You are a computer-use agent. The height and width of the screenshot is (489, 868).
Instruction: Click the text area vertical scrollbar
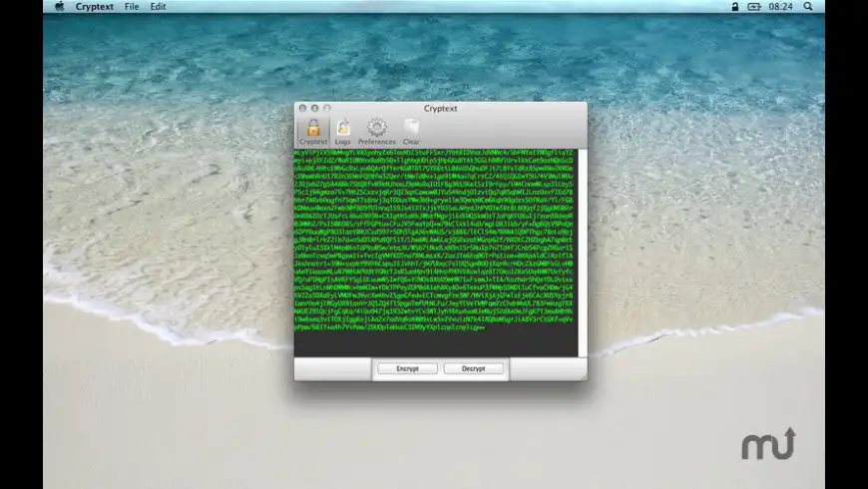coord(583,252)
